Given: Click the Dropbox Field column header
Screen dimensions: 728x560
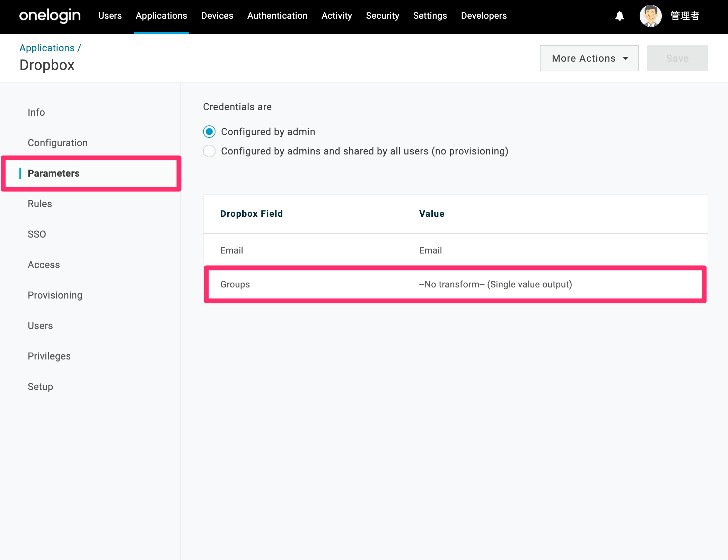Looking at the screenshot, I should (252, 214).
